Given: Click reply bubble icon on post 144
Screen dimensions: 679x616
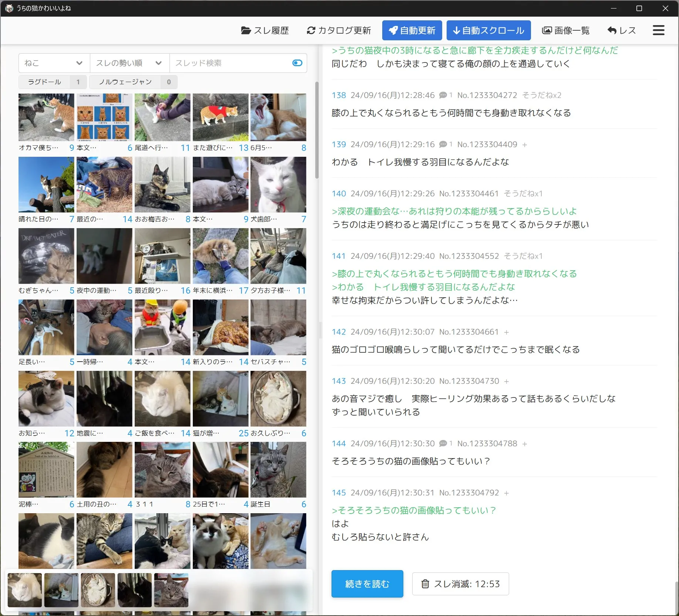Looking at the screenshot, I should click(x=443, y=443).
